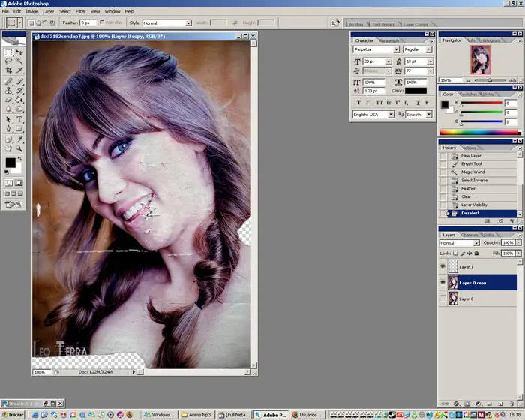525x420 pixels.
Task: Show Layer 0 by clicking visibility box
Action: pos(442,298)
